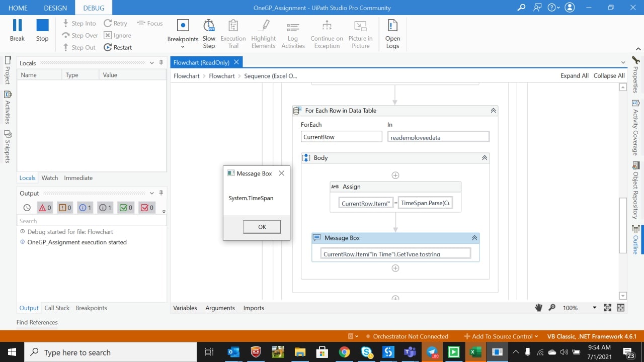Pin the Locals panel
Viewport: 644px width, 362px height.
click(x=161, y=63)
